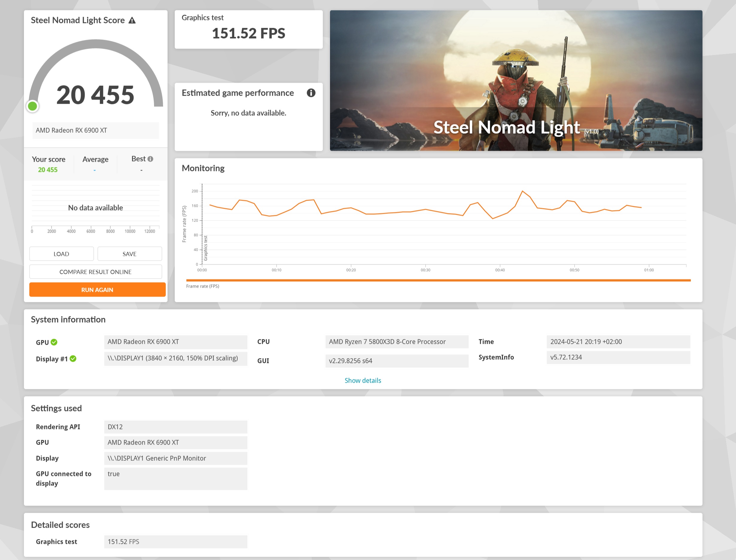Select the Rendering API DX12 value field
This screenshot has width=736, height=560.
pos(175,427)
